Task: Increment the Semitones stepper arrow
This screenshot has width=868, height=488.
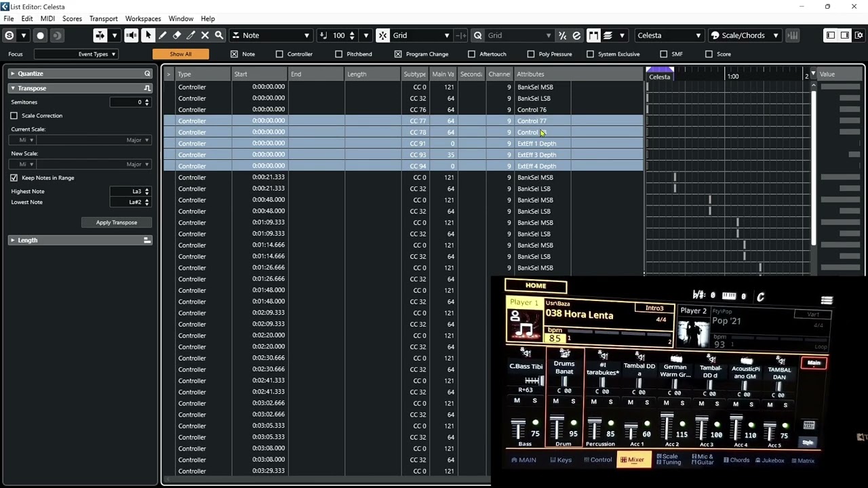Action: (147, 100)
